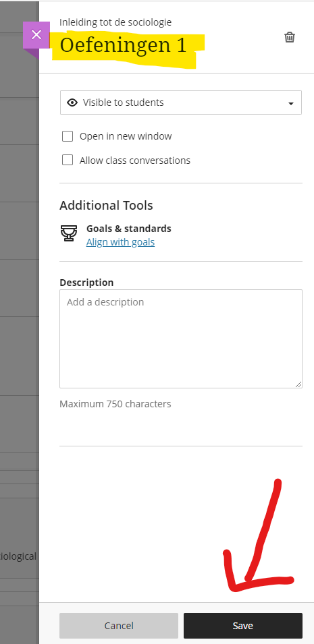Viewport: 314px width, 644px height.
Task: Follow the Align with goals link
Action: point(121,242)
